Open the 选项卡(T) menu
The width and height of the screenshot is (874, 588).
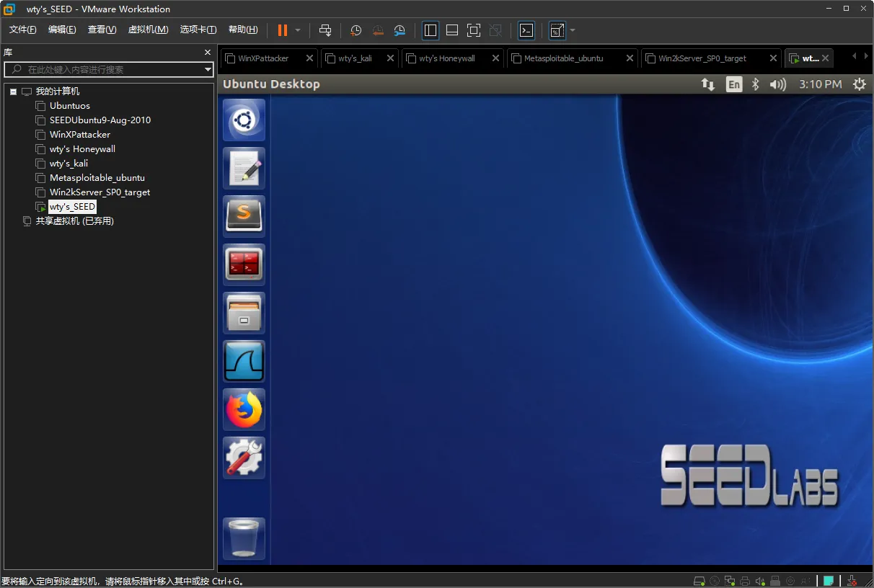point(198,30)
